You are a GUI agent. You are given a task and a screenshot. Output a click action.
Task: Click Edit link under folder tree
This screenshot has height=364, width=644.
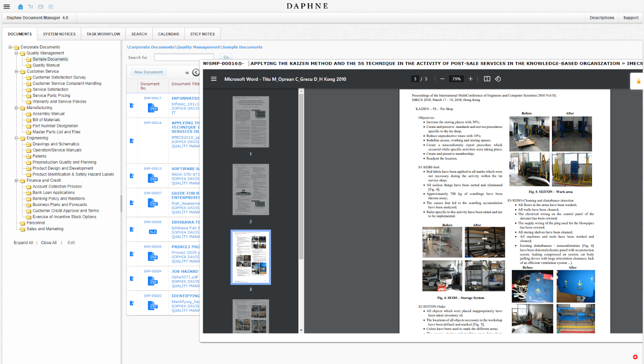click(71, 243)
